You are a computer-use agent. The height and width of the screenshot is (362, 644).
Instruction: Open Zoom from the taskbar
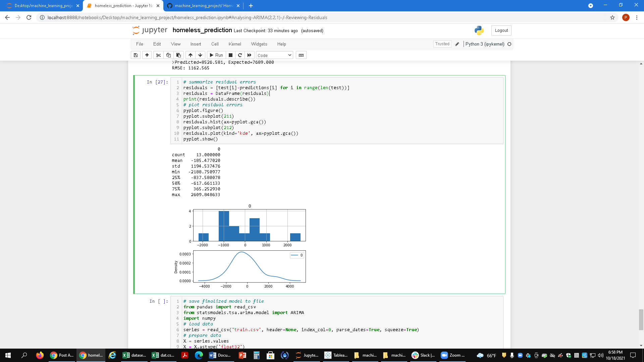453,355
